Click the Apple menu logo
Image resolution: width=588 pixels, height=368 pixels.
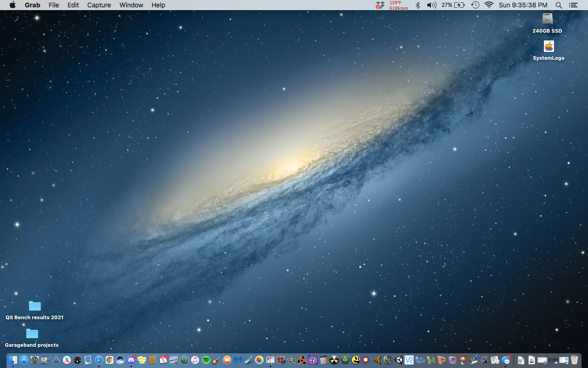click(12, 5)
